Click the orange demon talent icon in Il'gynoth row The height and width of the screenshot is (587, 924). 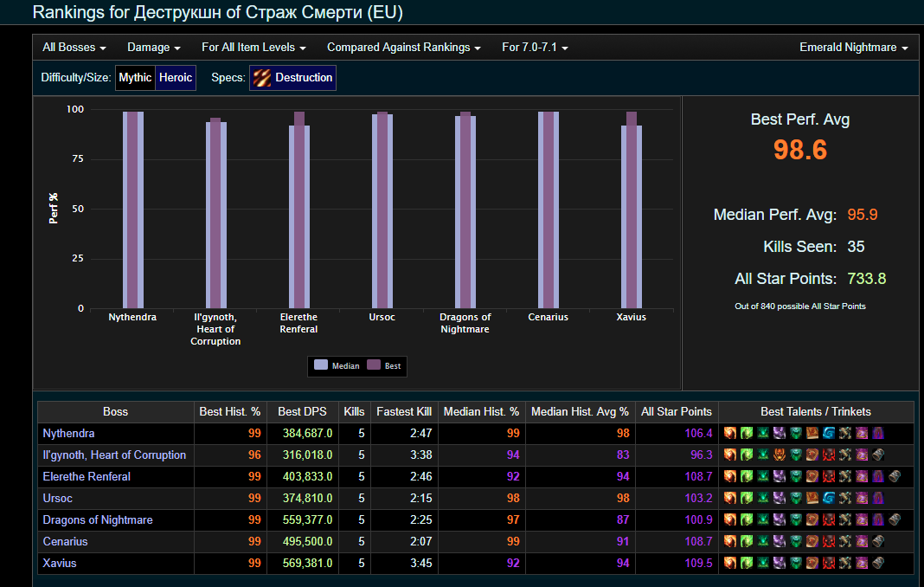[x=780, y=455]
